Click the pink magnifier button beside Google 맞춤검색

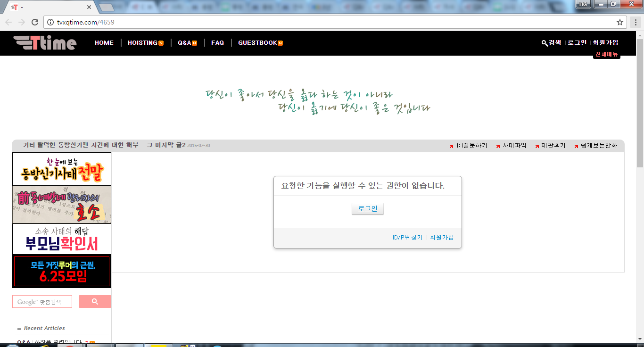click(x=95, y=301)
